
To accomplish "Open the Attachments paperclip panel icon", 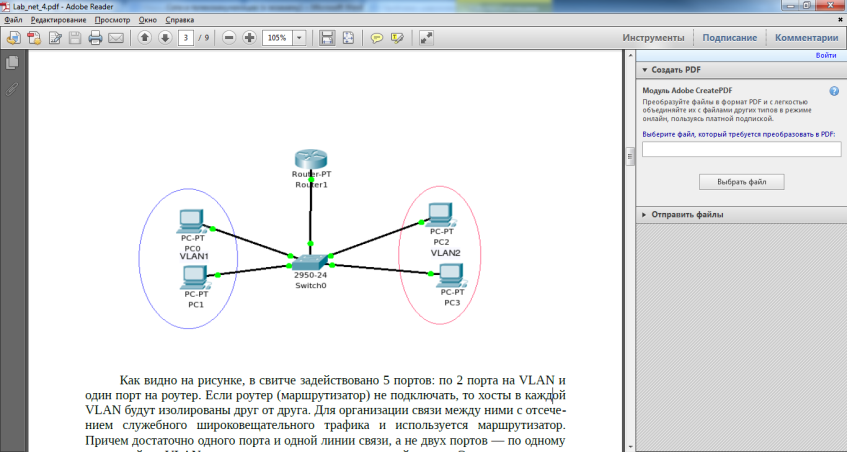I will point(12,89).
